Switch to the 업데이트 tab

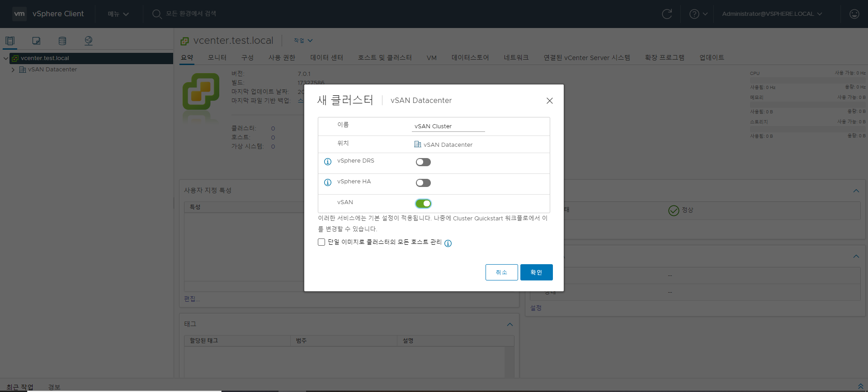[x=712, y=58]
